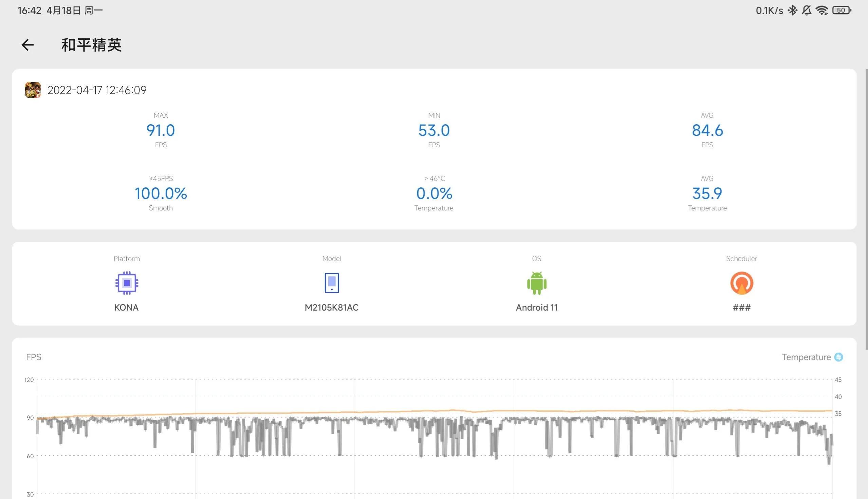This screenshot has height=499, width=868.
Task: Tap the AVG 35.9 Temperature statistic
Action: (707, 193)
